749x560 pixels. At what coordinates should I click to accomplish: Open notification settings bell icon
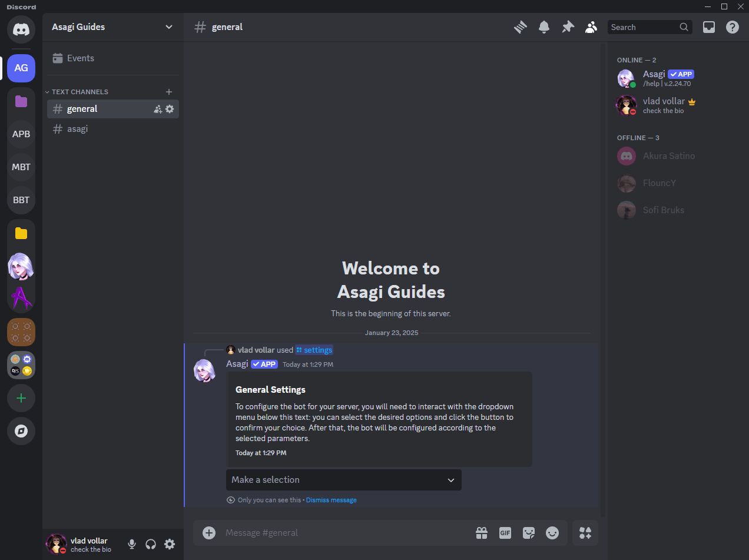[544, 27]
